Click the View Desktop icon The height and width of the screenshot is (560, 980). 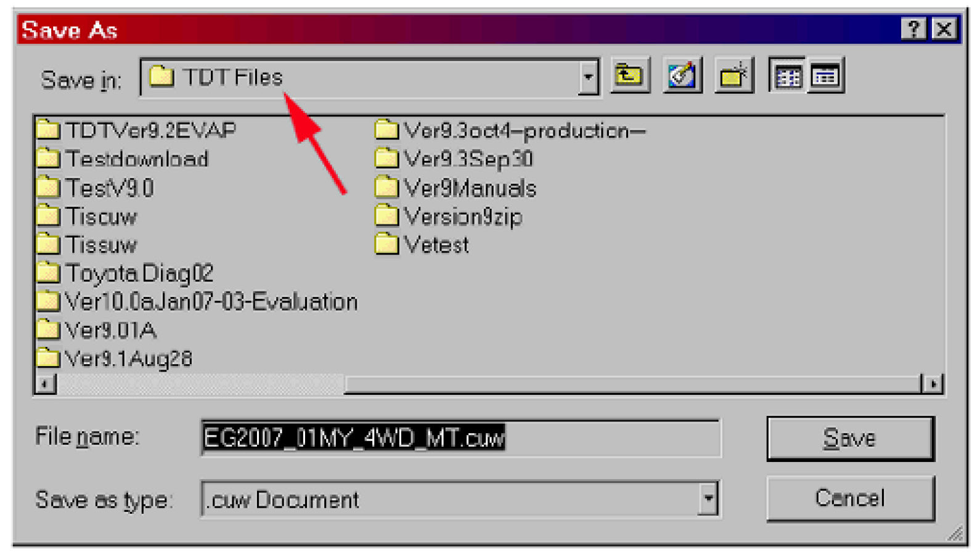(682, 76)
